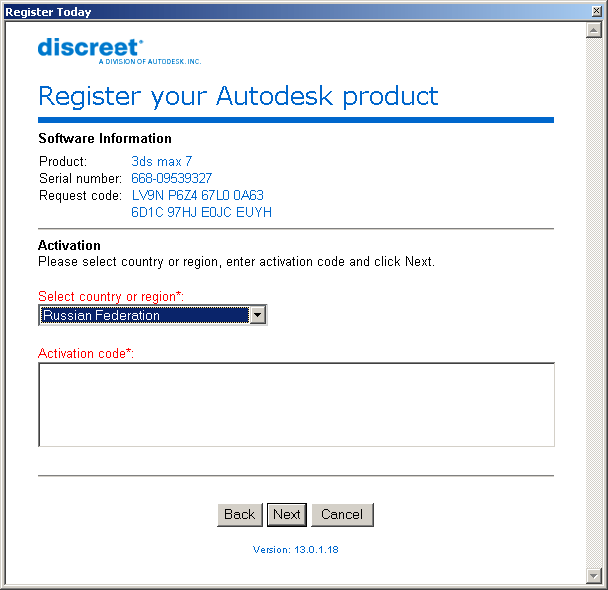Click request code line 6D1C 97HJ E0JC EUYH
Image resolution: width=608 pixels, height=590 pixels.
[201, 212]
